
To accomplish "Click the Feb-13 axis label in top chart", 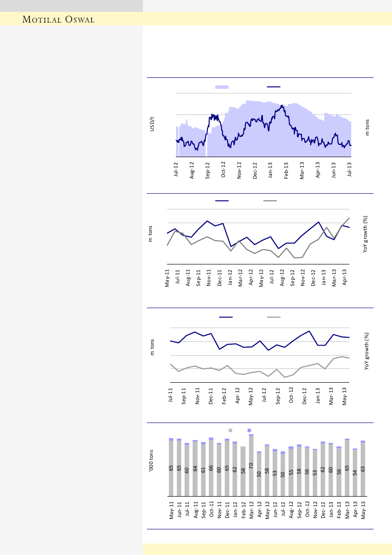I will (x=286, y=170).
